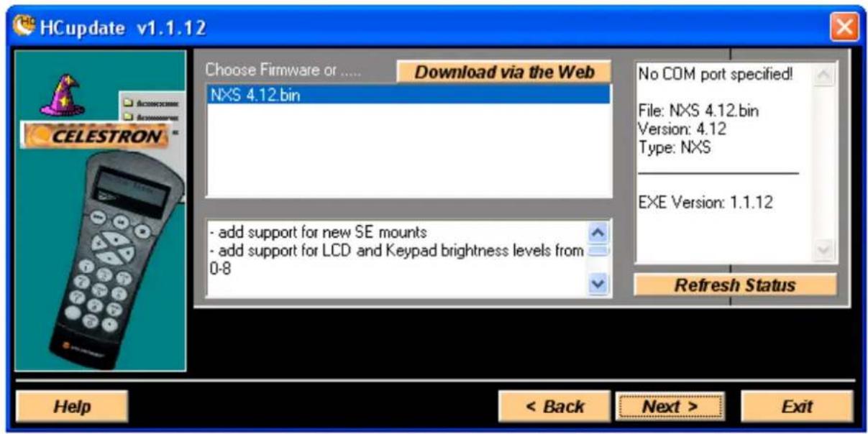Click the 'Choose Firmware or .....' label
This screenshot has width=868, height=434.
click(x=283, y=70)
